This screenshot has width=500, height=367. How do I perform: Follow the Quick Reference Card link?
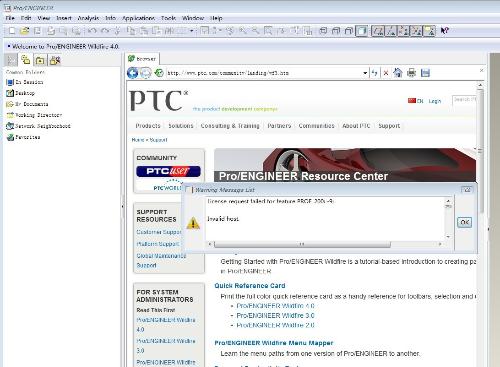[250, 286]
